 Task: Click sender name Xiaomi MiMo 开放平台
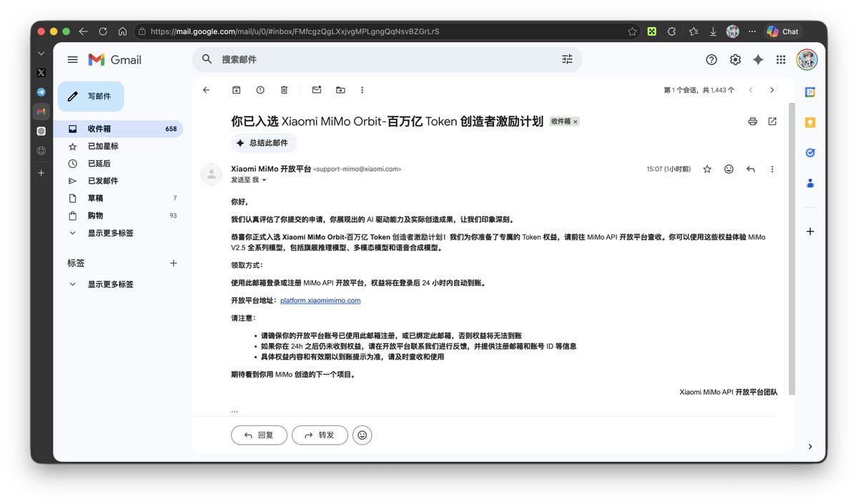[x=271, y=169]
